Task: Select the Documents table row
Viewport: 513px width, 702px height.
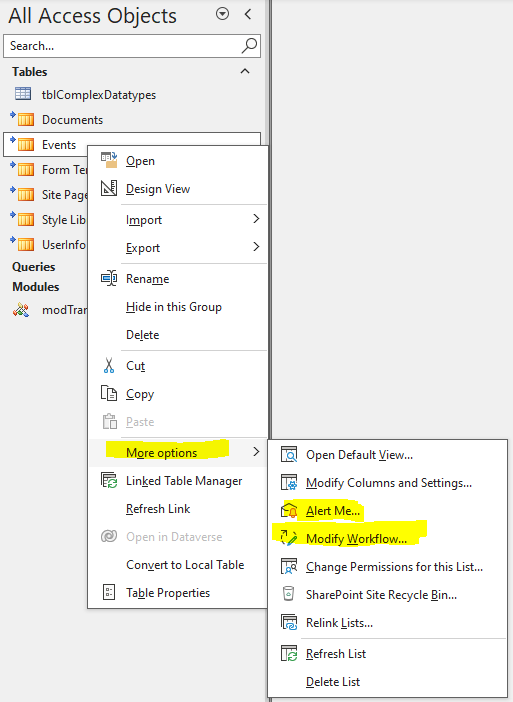Action: coord(132,120)
